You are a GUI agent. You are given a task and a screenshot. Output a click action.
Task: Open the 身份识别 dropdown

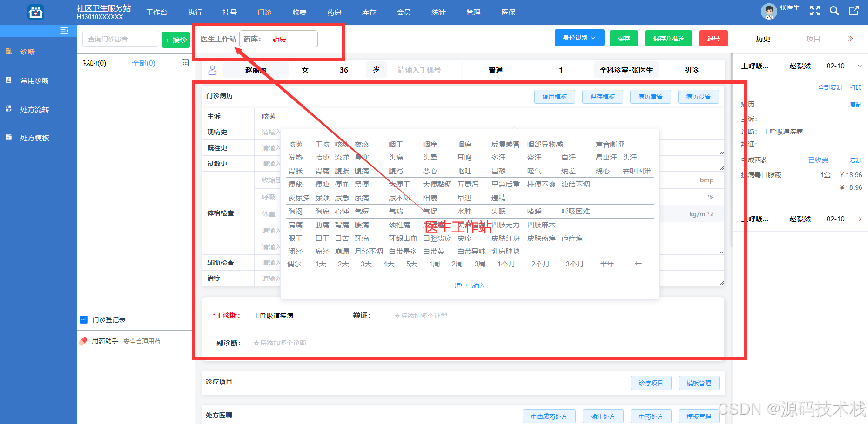(x=579, y=38)
